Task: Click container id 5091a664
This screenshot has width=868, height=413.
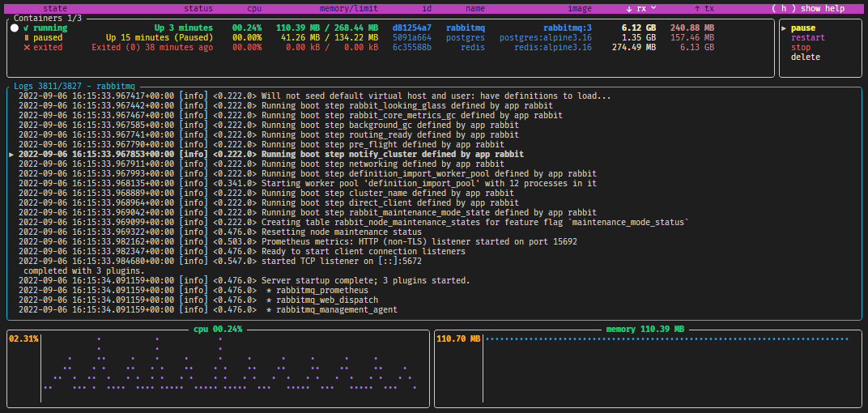Action: (412, 37)
